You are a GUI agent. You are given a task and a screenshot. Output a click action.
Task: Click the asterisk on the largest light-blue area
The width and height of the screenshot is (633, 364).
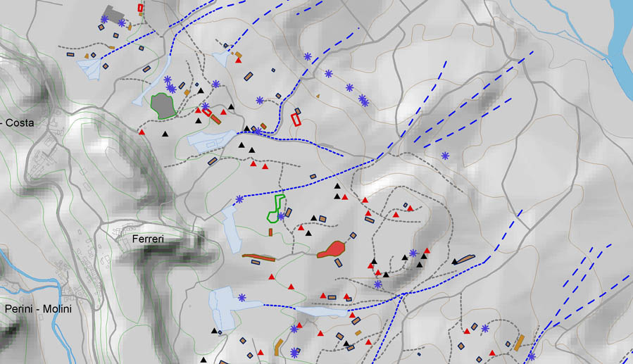[x=242, y=298]
